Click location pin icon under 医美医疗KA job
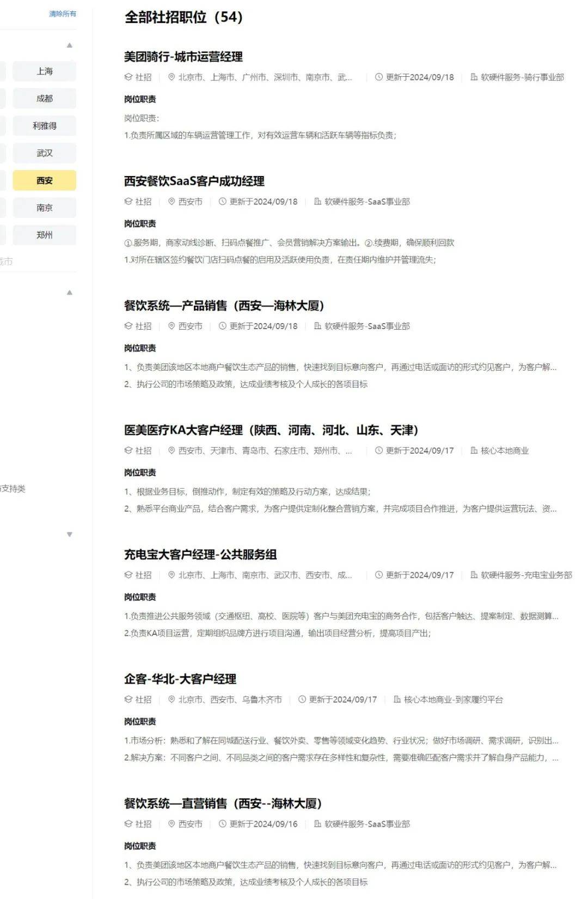 pos(171,451)
